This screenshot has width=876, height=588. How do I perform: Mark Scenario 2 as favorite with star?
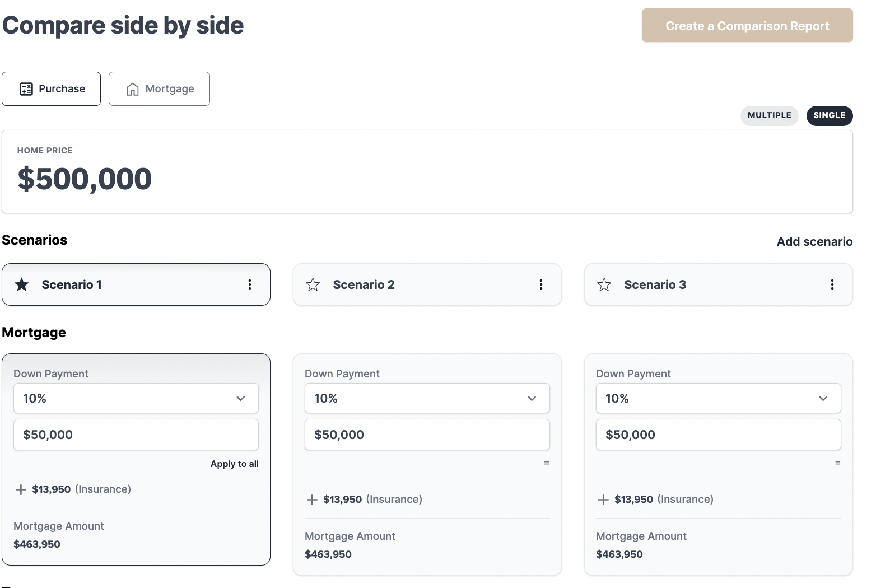tap(313, 284)
